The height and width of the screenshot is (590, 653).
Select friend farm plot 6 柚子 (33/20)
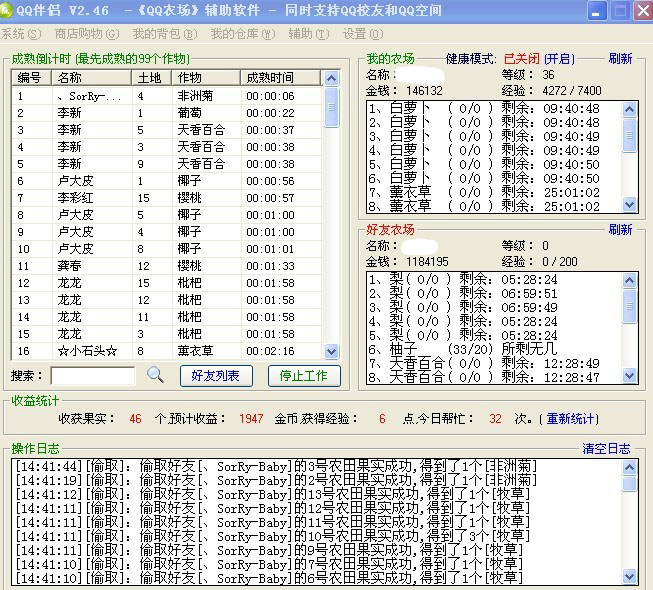pyautogui.click(x=495, y=349)
